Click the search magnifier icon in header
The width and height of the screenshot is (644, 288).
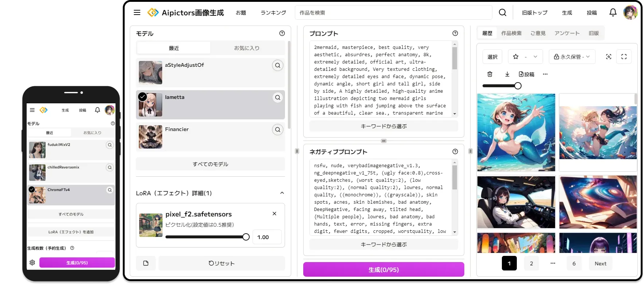(503, 12)
